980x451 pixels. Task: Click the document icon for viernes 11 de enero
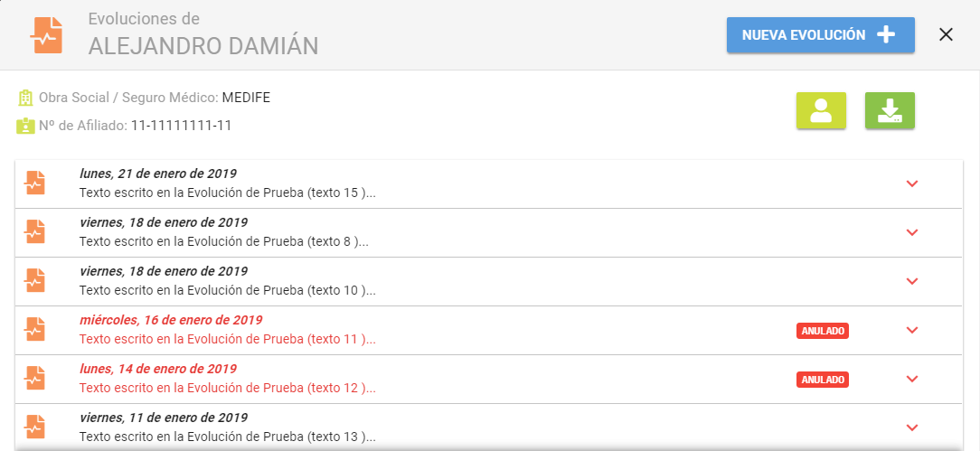34,428
